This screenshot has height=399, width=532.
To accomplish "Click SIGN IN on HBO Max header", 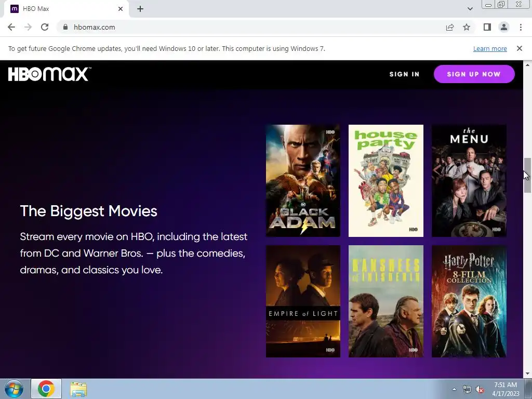I will (x=404, y=74).
